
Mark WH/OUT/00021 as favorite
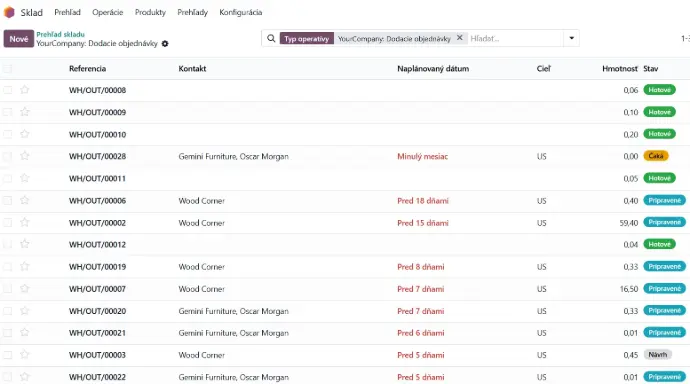(25, 333)
